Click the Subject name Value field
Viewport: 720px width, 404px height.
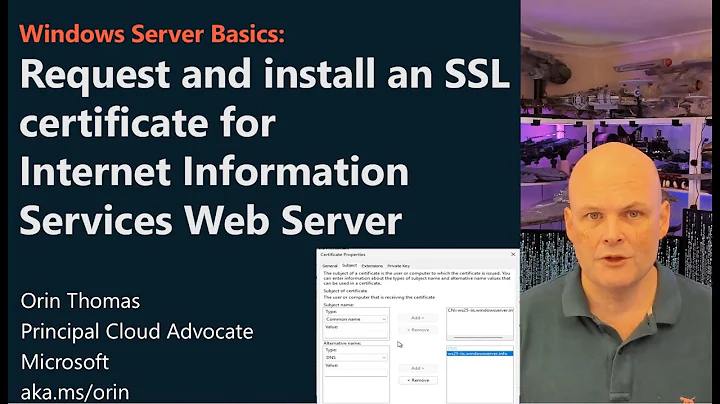[356, 334]
